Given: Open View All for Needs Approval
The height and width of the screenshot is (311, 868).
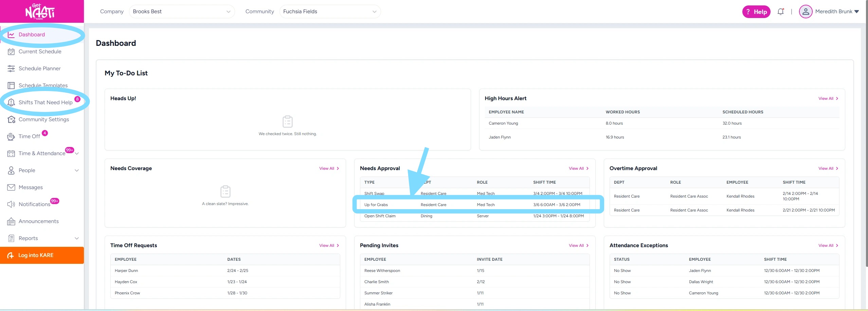Looking at the screenshot, I should (578, 168).
